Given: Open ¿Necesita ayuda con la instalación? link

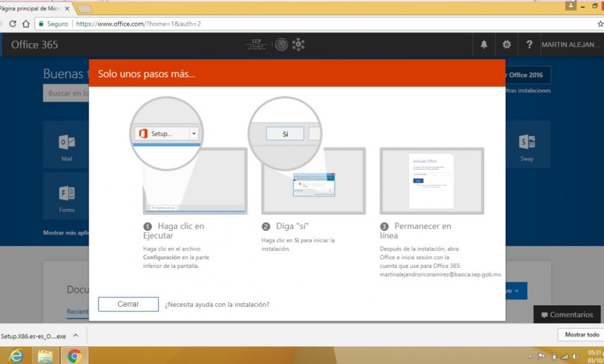Looking at the screenshot, I should click(217, 304).
